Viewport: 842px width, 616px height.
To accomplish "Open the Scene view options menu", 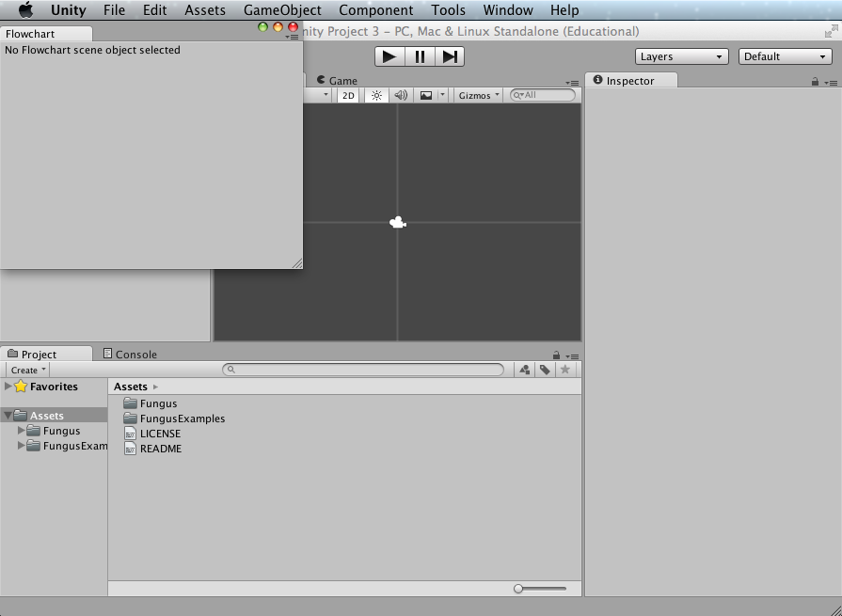I will 572,83.
